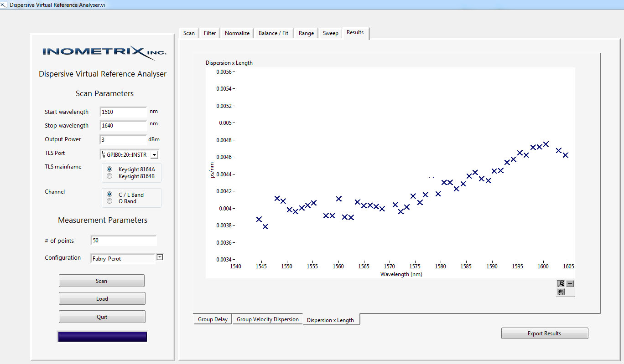The image size is (624, 364).
Task: Select the graph crosshair cursor tool
Action: tap(570, 283)
